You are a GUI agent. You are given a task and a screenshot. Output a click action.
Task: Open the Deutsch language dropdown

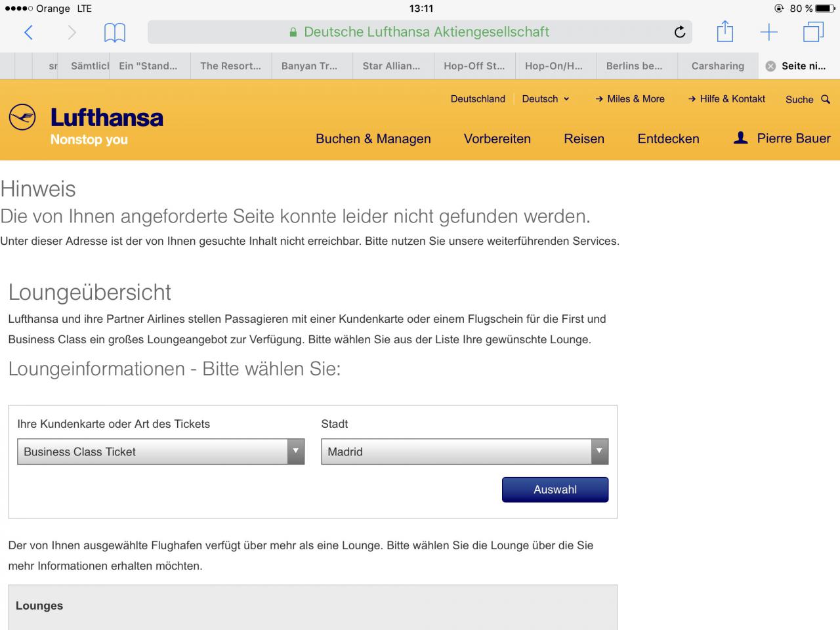click(x=545, y=98)
